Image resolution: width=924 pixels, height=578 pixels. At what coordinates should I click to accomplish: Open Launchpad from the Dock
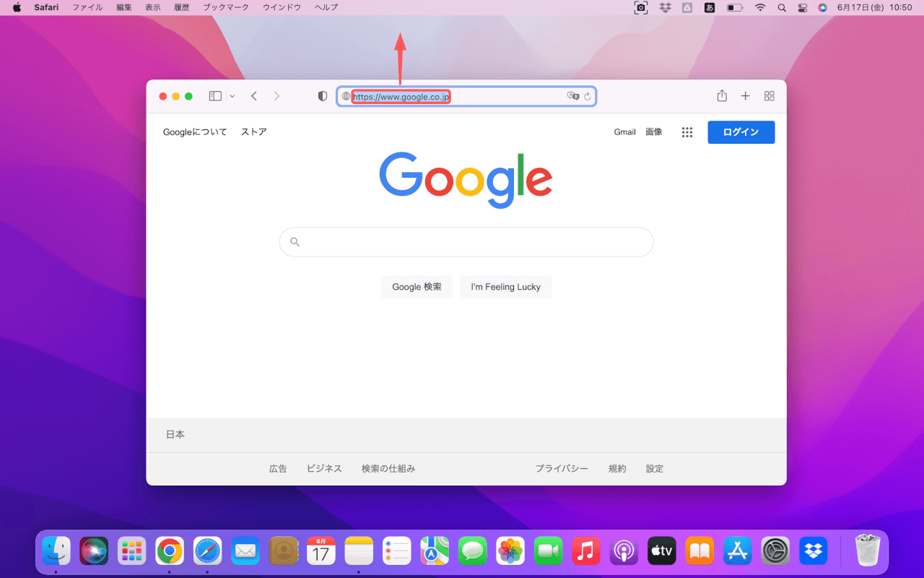[132, 551]
